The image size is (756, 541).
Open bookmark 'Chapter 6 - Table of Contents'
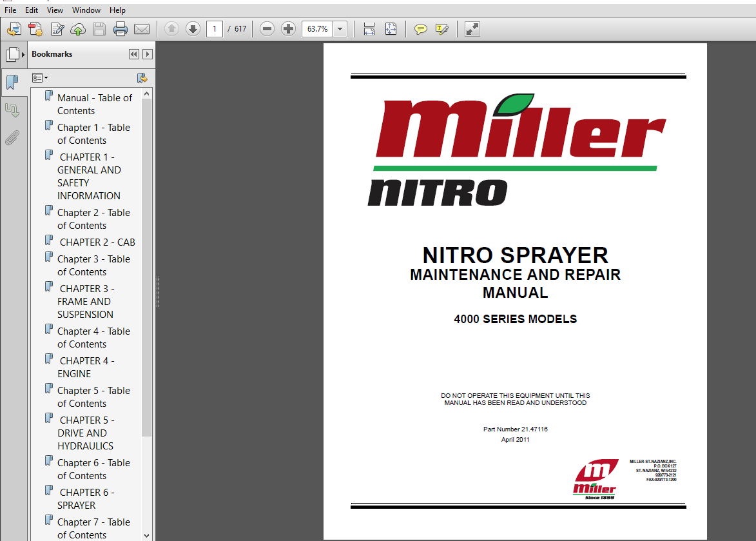tap(93, 469)
